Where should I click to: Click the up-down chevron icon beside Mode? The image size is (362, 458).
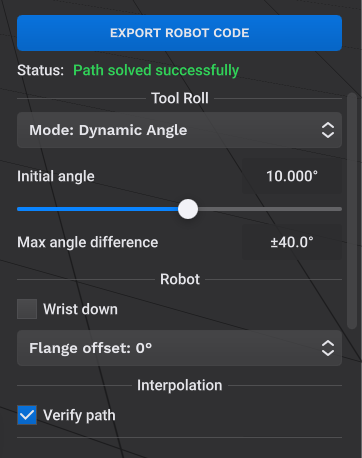pyautogui.click(x=328, y=130)
